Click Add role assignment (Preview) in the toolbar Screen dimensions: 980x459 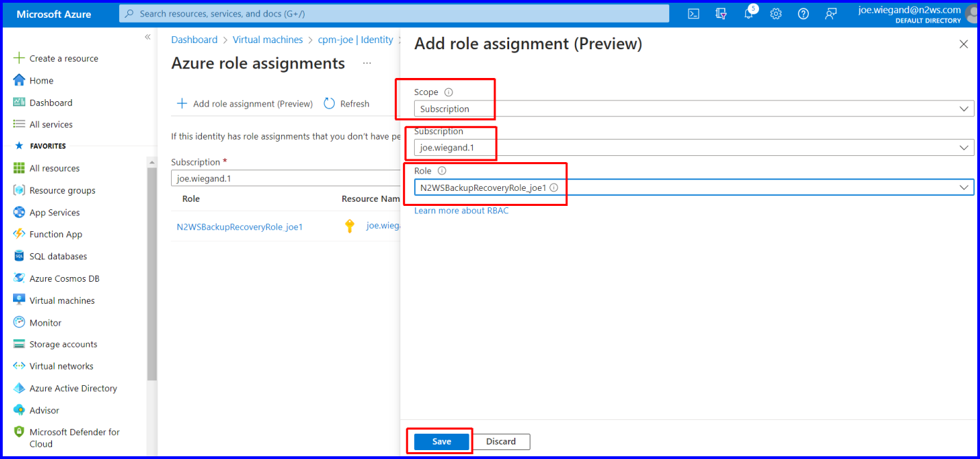245,104
